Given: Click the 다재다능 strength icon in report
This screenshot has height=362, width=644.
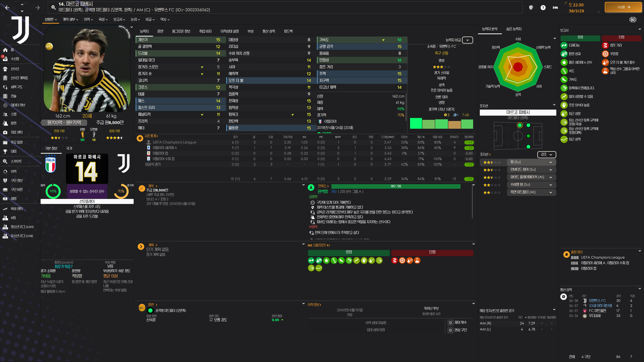Looking at the screenshot, I should (564, 45).
